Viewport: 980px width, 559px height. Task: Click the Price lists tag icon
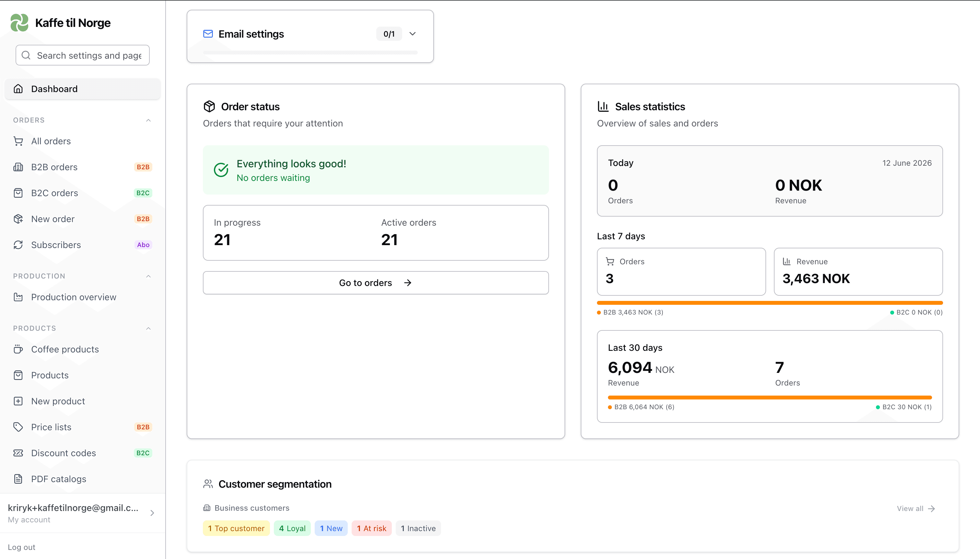coord(18,427)
